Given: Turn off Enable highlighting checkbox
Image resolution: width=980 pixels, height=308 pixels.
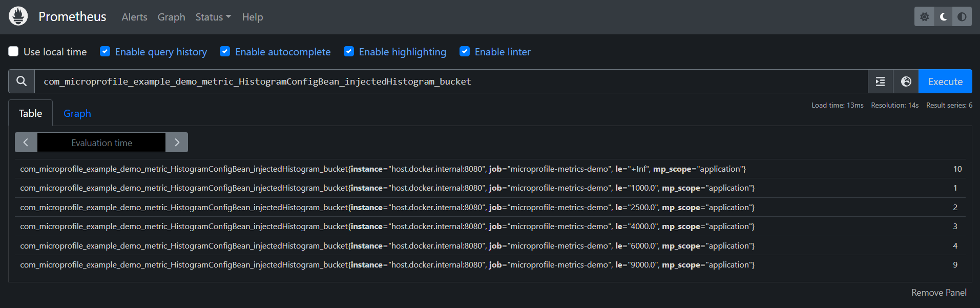Looking at the screenshot, I should [349, 52].
